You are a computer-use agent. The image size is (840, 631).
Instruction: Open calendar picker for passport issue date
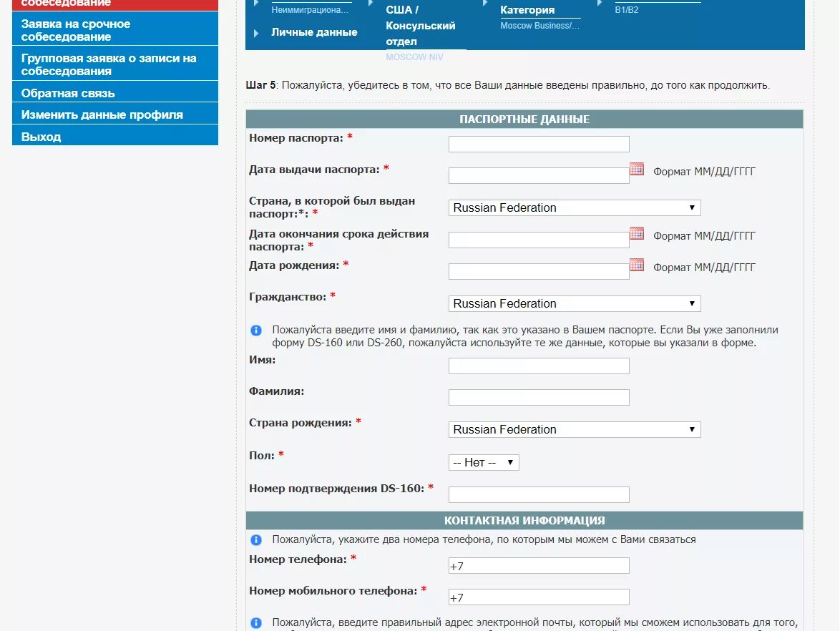tap(636, 170)
